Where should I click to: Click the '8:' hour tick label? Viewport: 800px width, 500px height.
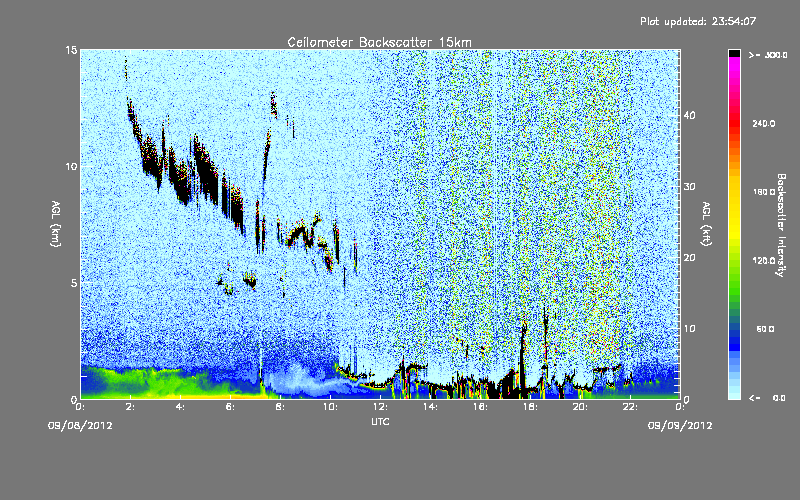[280, 407]
